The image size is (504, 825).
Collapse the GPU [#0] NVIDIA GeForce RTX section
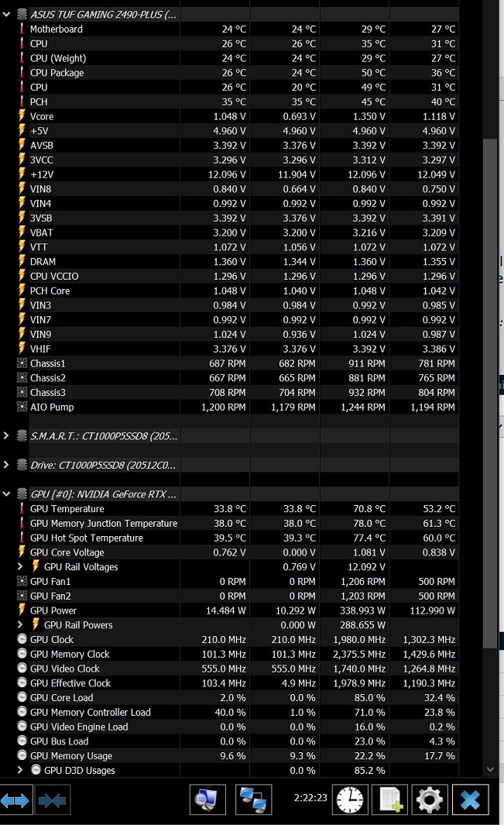7,494
